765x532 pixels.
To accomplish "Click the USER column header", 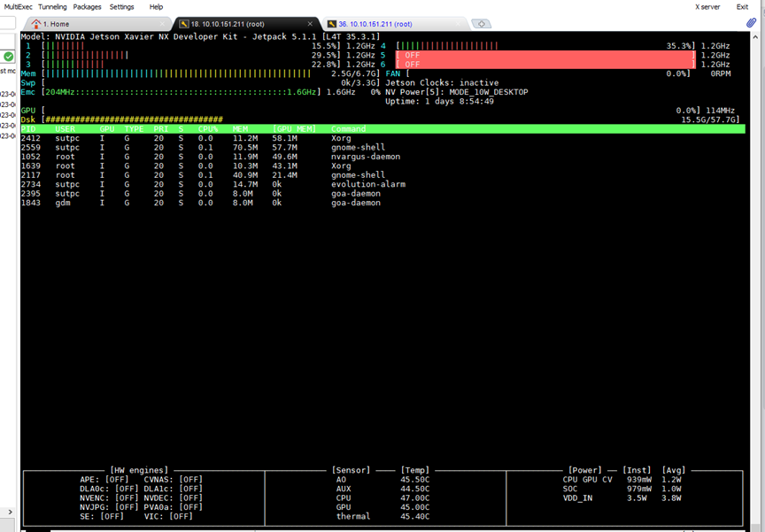I will coord(65,128).
